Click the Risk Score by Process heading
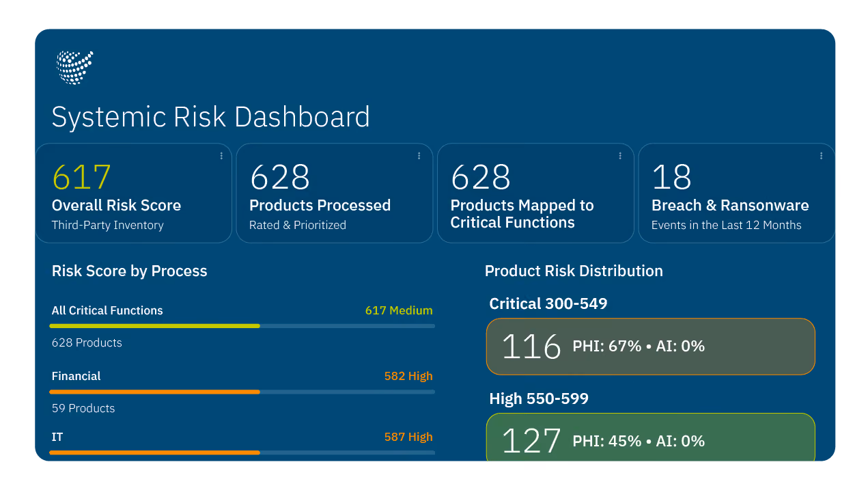Image resolution: width=868 pixels, height=499 pixels. [129, 271]
